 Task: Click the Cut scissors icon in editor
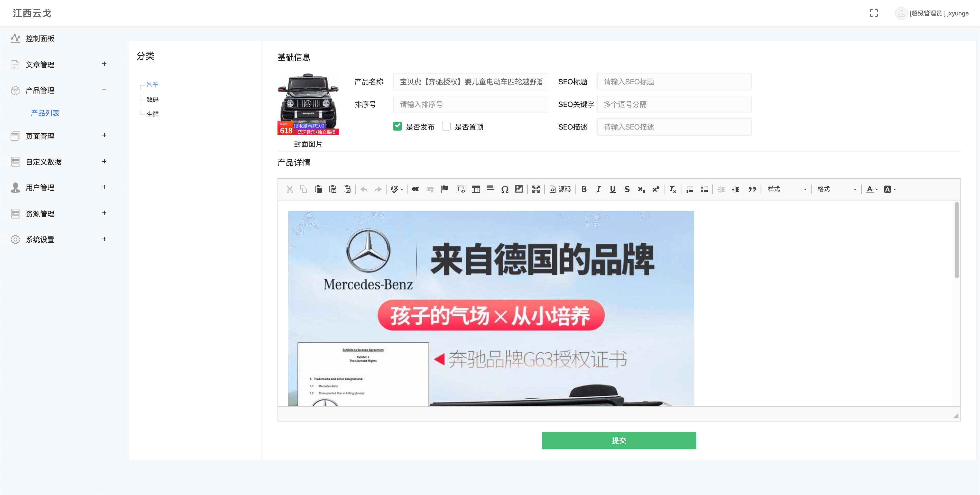[x=290, y=189]
